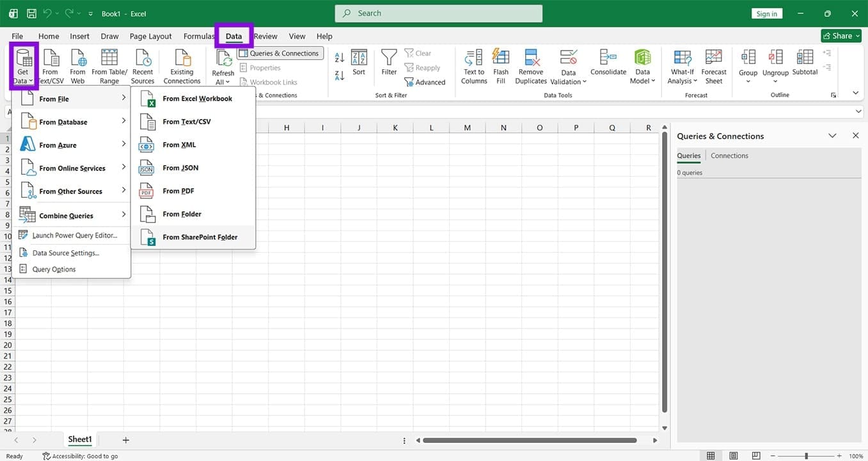Open the Get Data dropdown
The width and height of the screenshot is (868, 461).
[24, 67]
